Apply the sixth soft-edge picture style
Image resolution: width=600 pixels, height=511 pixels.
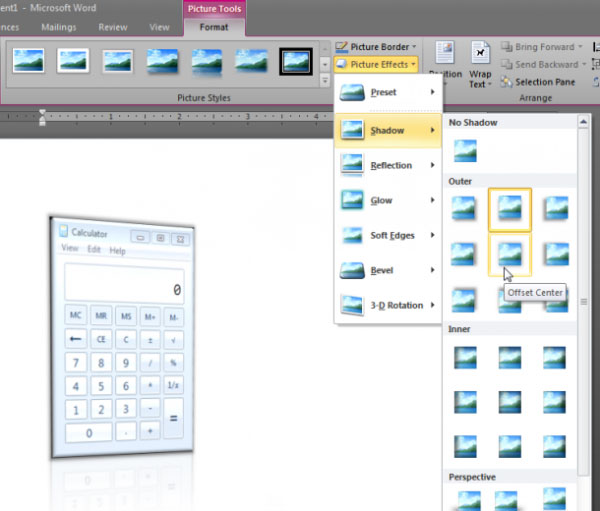tap(251, 60)
